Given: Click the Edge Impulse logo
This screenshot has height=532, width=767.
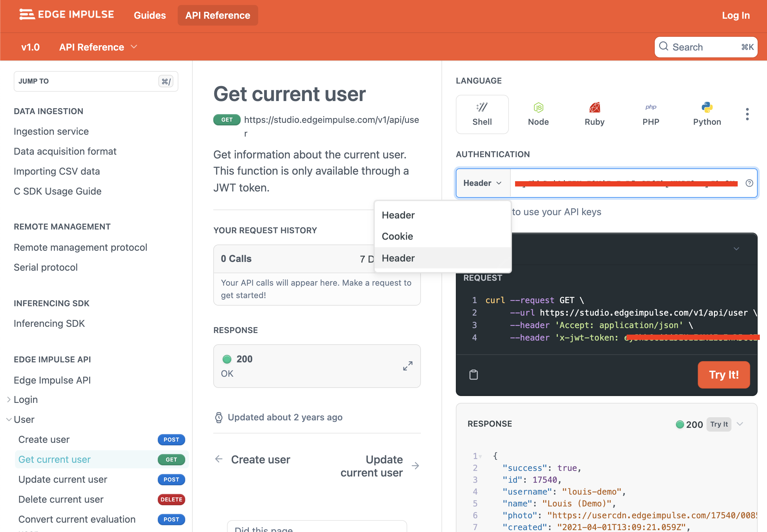Looking at the screenshot, I should coord(67,15).
